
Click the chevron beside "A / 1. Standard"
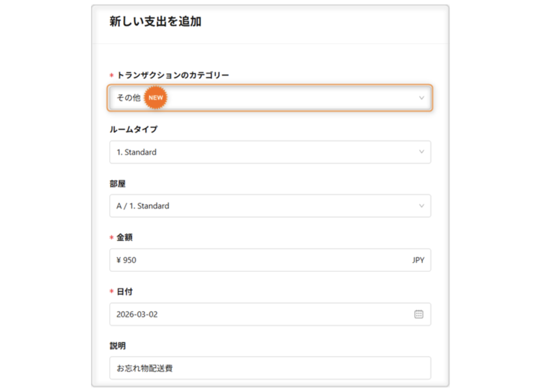(422, 206)
